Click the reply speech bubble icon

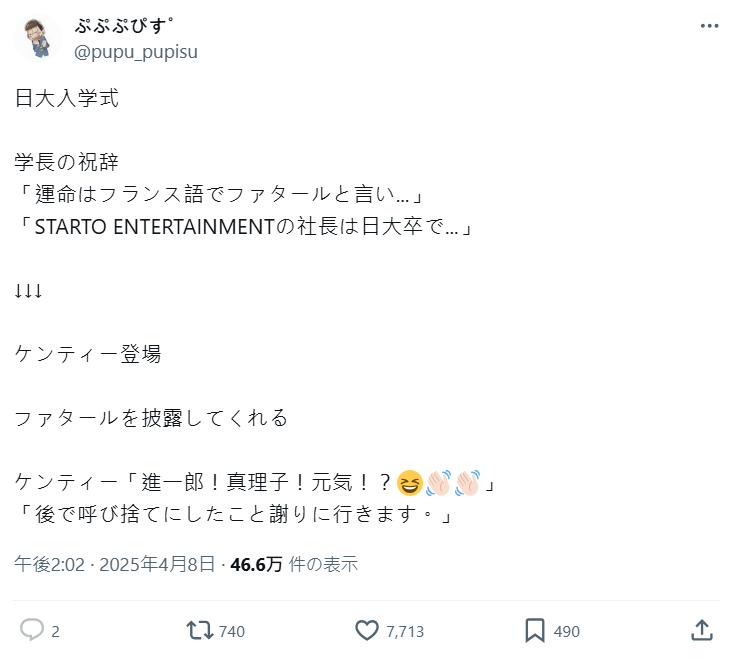coord(32,630)
